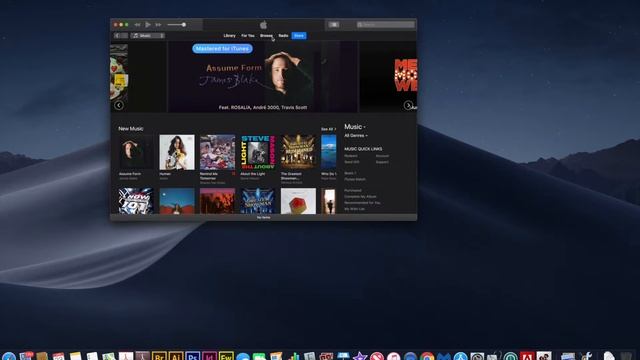Click the Purchased quick link

tap(353, 191)
